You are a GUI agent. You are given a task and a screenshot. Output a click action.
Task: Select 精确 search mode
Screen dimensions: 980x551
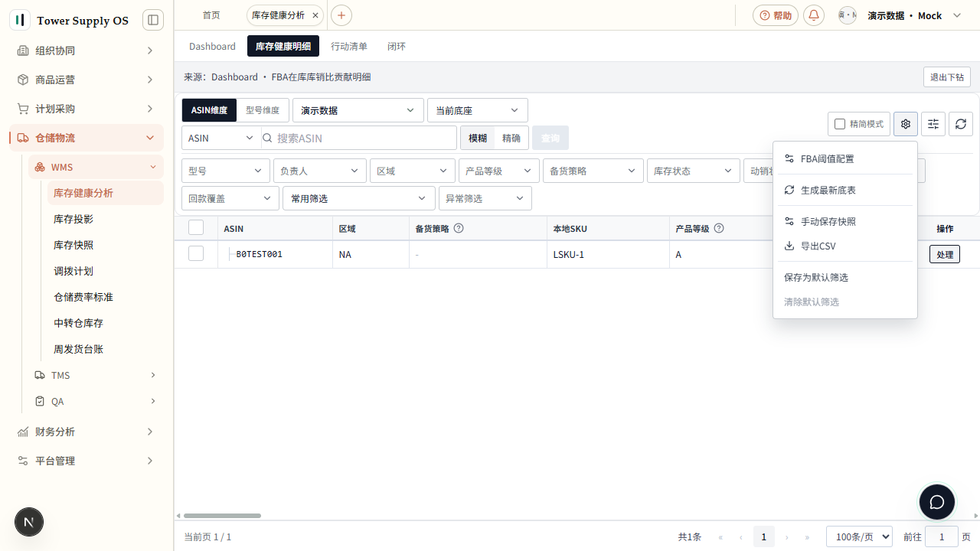(511, 138)
